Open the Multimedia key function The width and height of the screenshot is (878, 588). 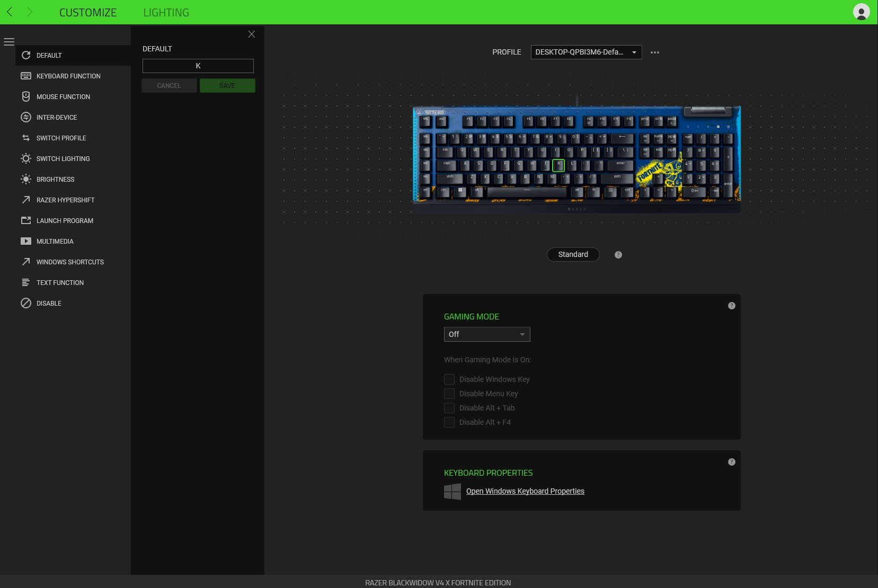pos(55,241)
